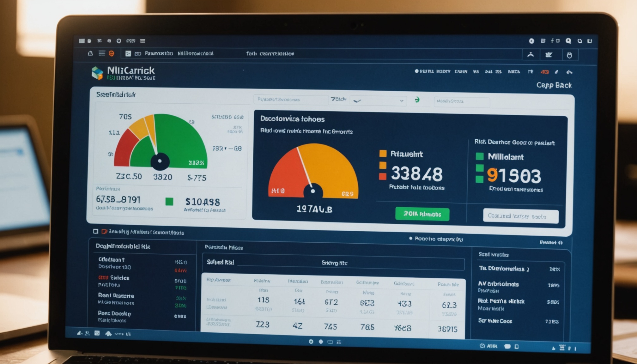Image resolution: width=637 pixels, height=364 pixels.
Task: Click the pencil icon after the red 403 label
Action: pyautogui.click(x=556, y=72)
